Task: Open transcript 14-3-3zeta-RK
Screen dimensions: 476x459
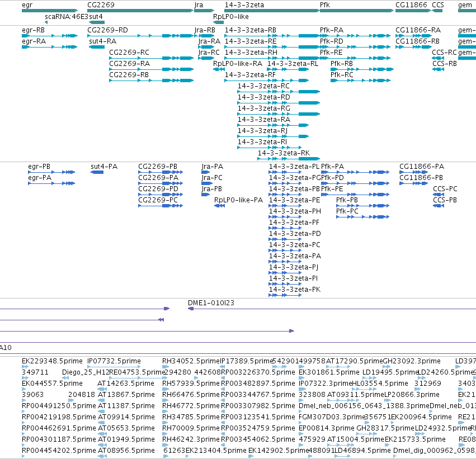Action: [x=289, y=159]
